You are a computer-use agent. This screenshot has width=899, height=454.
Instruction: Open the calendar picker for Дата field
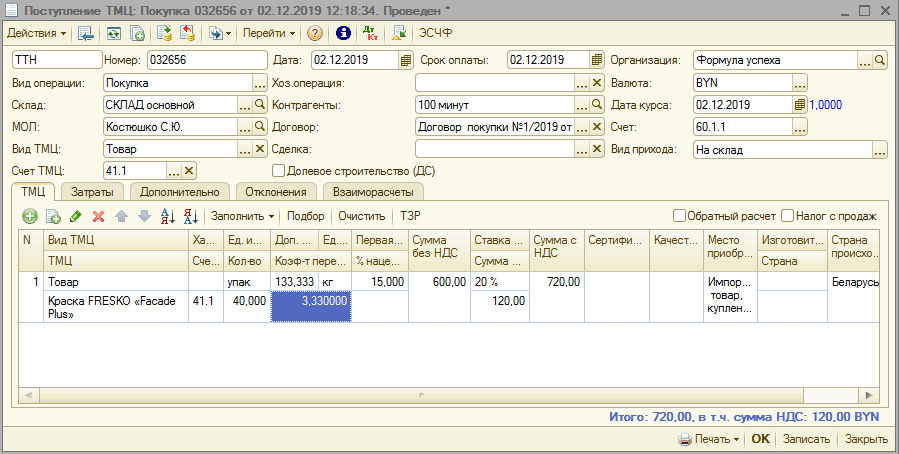(406, 60)
